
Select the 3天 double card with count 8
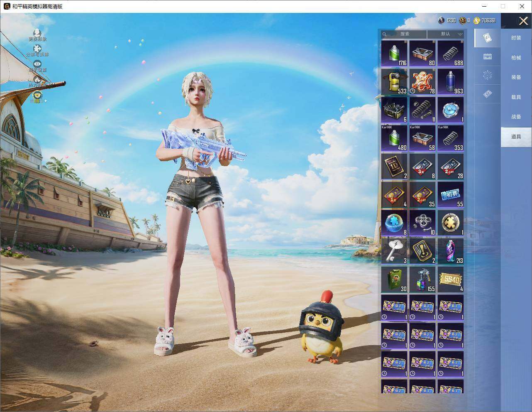(422, 166)
